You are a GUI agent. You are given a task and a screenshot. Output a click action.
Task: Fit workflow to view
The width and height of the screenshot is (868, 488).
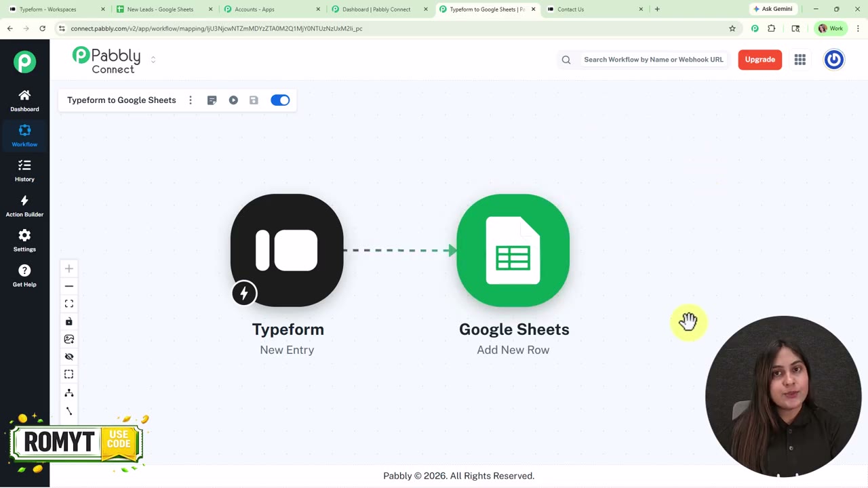pyautogui.click(x=68, y=304)
